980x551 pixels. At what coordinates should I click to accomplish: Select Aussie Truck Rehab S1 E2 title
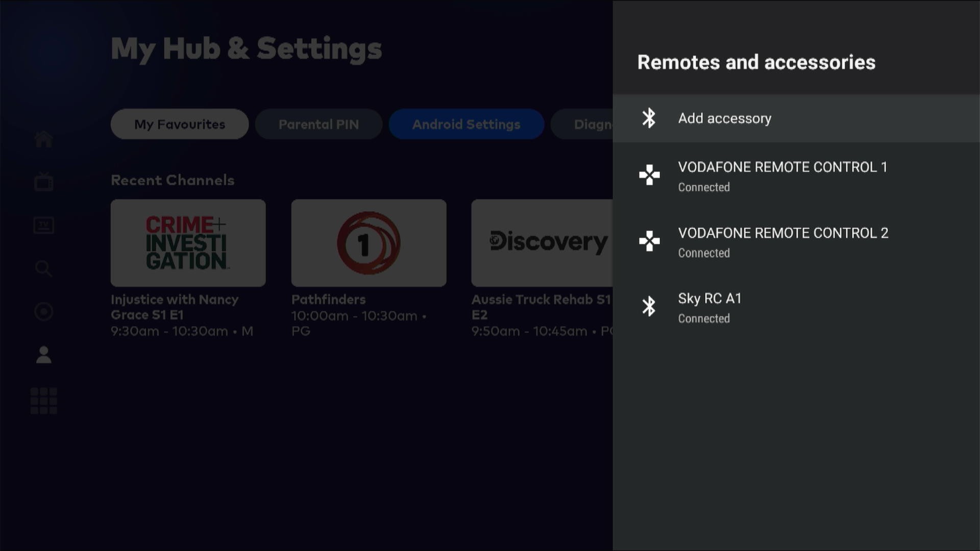541,307
